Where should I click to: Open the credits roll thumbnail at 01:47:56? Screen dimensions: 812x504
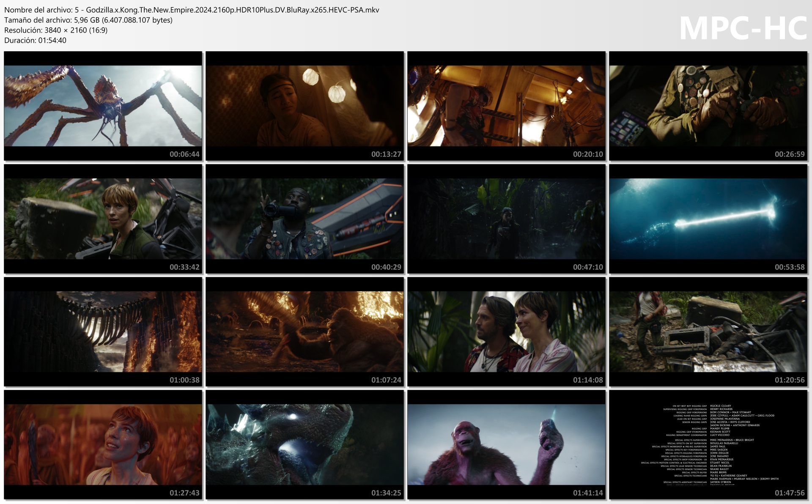(x=708, y=444)
